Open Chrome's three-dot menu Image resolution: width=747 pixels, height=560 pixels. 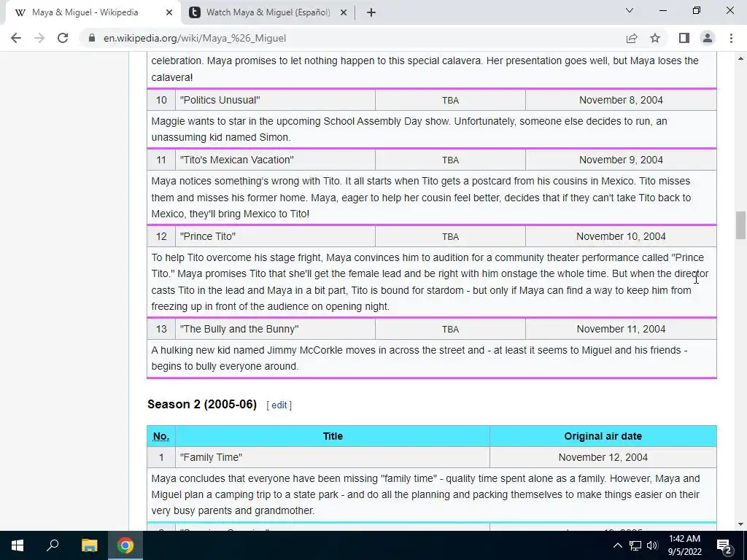[x=731, y=38]
